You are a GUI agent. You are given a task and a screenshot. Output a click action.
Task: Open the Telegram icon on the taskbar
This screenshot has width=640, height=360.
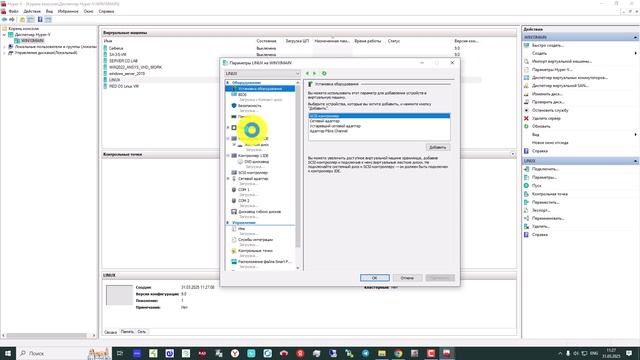365,353
